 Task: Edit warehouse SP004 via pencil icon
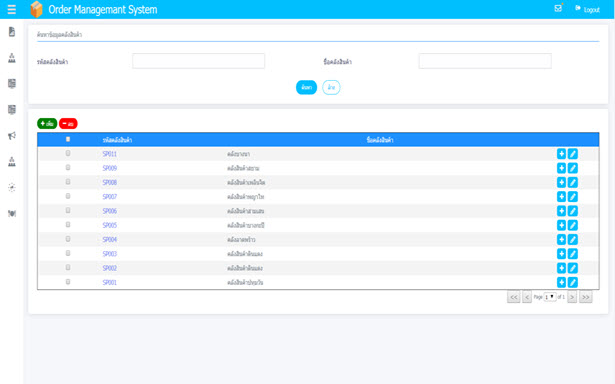point(573,239)
